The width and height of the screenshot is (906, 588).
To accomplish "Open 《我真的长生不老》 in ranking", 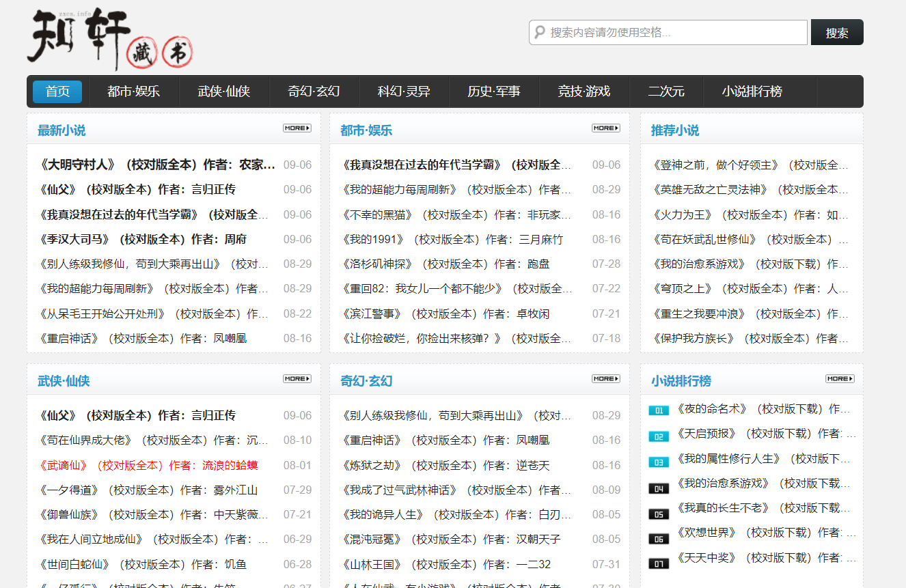I will tap(763, 507).
